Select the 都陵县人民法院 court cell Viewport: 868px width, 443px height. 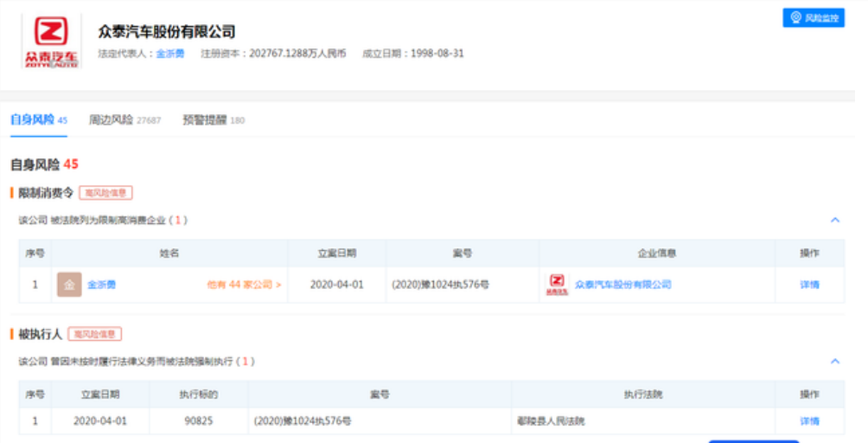(551, 421)
